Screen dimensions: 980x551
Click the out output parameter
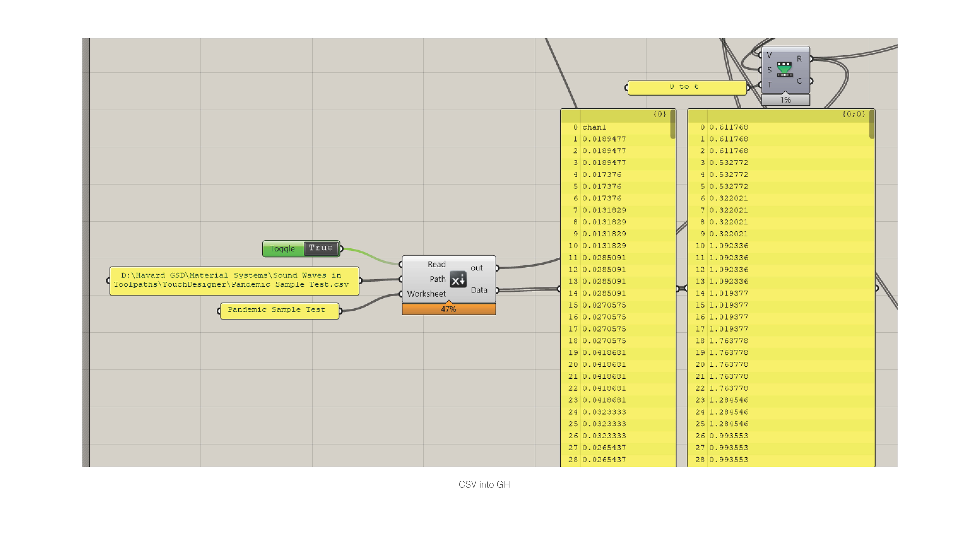[477, 268]
